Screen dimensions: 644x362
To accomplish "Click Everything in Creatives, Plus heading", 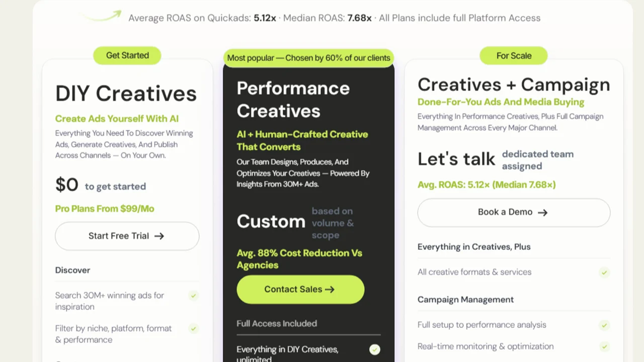I will pyautogui.click(x=474, y=247).
